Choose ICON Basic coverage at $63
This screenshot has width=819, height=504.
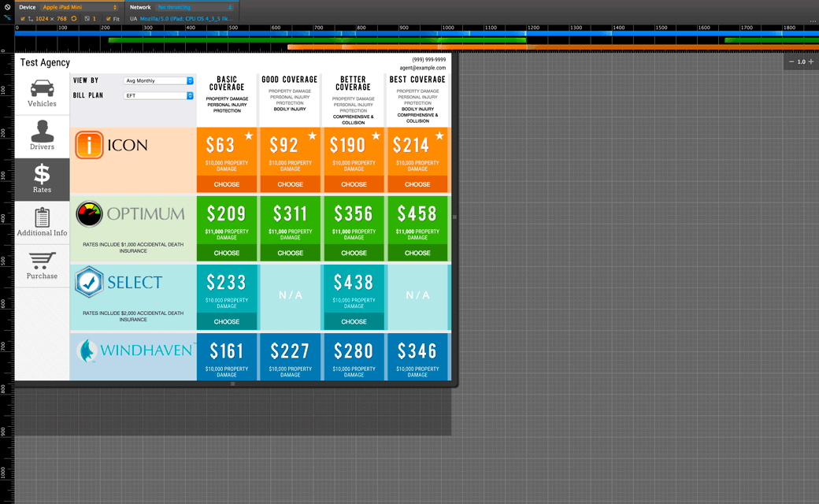tap(227, 184)
